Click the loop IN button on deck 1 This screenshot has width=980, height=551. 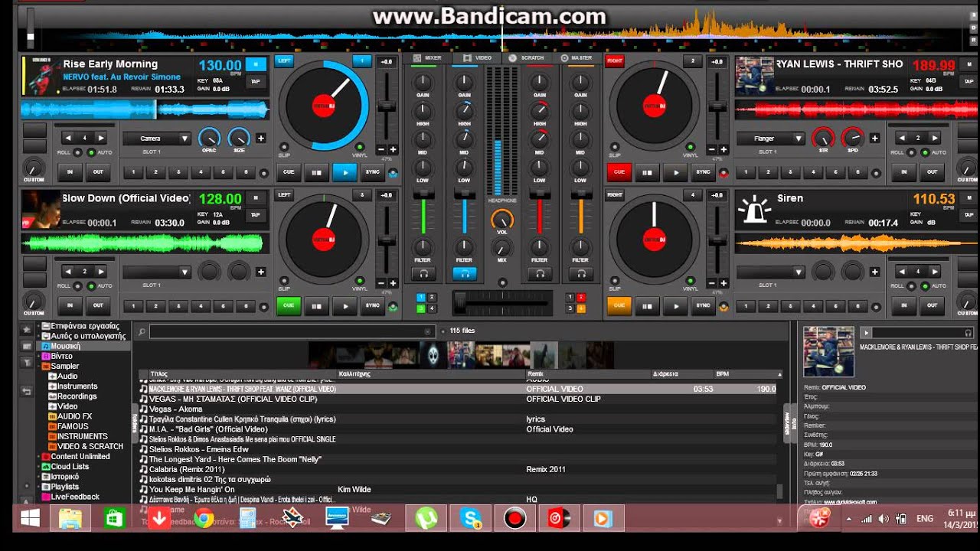[x=70, y=172]
